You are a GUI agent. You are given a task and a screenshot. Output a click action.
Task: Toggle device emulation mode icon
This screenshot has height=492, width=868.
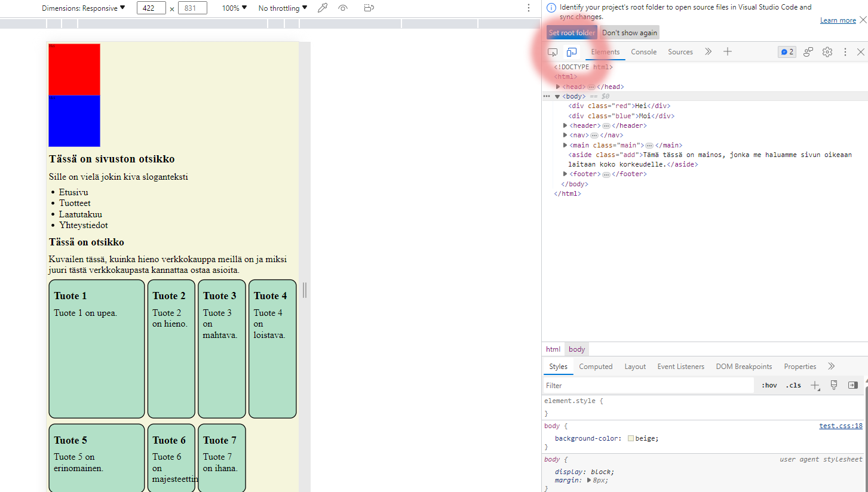coord(572,52)
